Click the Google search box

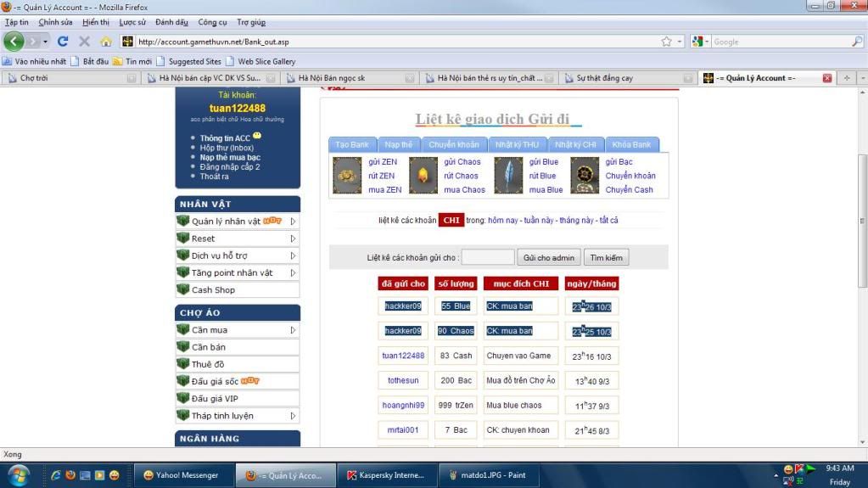[781, 42]
